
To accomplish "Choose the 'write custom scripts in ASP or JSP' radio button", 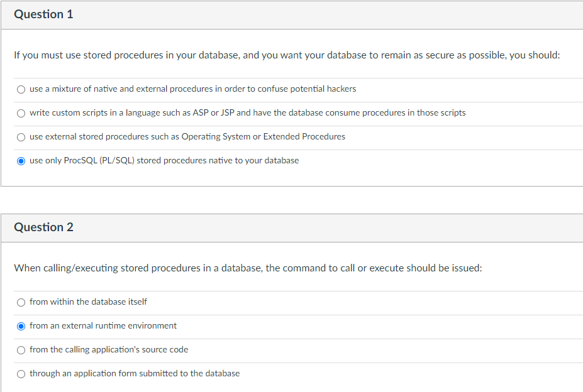I will click(x=21, y=113).
